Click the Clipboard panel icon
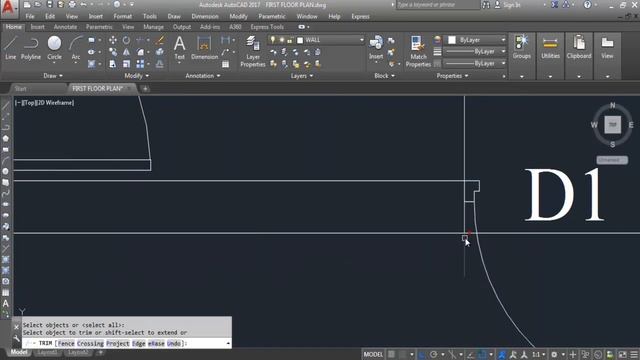The image size is (640, 360). [x=579, y=47]
